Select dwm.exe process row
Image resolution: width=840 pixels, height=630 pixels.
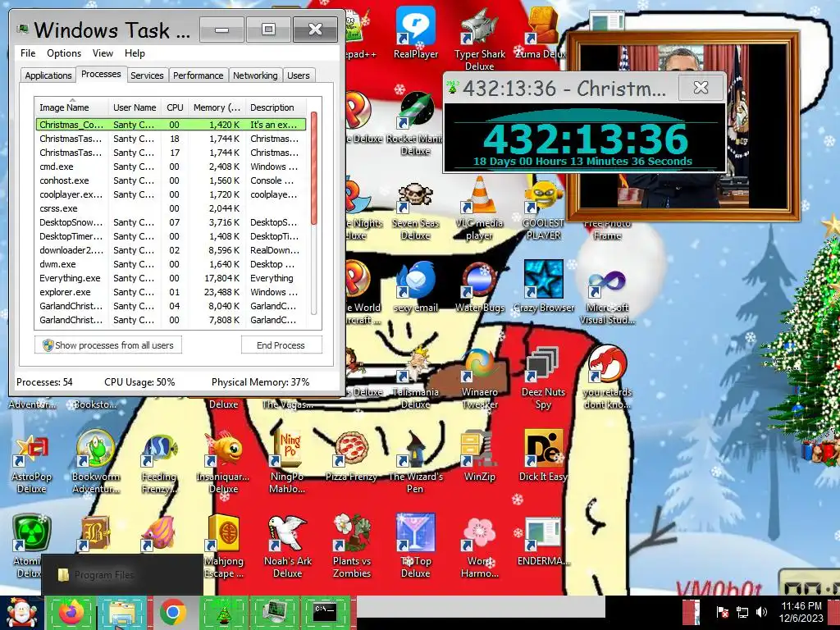pyautogui.click(x=171, y=265)
